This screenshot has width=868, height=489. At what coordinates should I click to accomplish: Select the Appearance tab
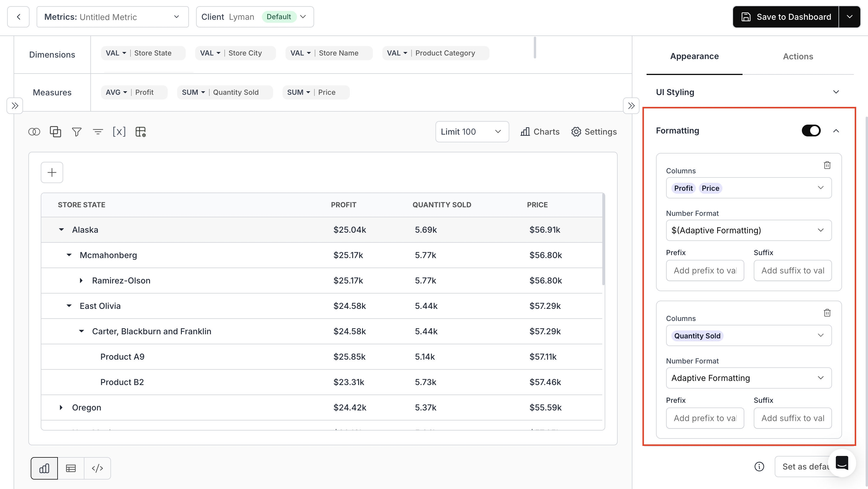click(x=694, y=56)
